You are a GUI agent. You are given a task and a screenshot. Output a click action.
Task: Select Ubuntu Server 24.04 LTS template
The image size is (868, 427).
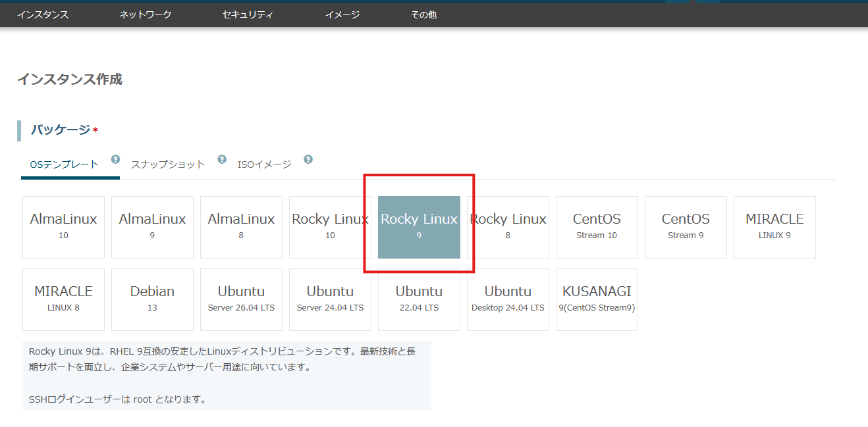coord(330,299)
